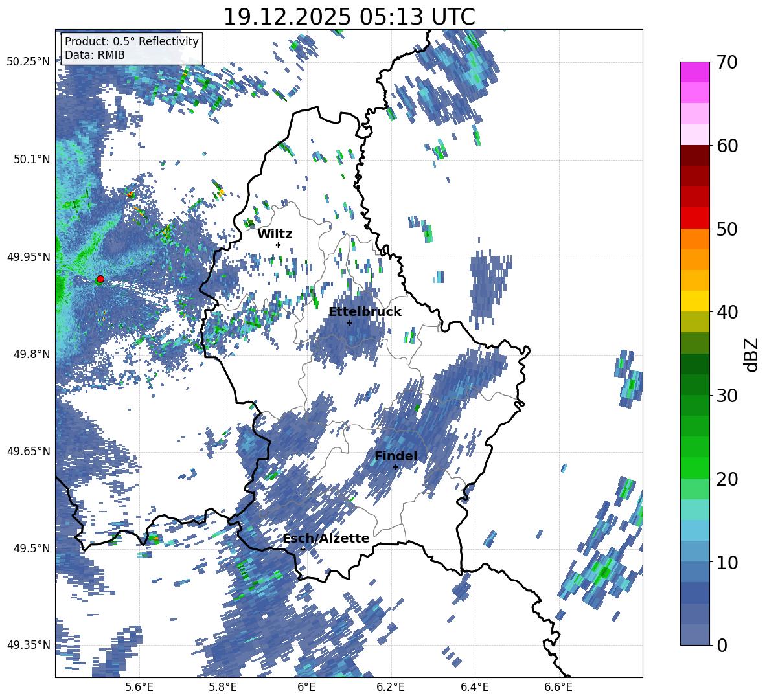Screen dimensions: 767x700
Task: Click the 5.8°E longitude label
Action: 223,687
